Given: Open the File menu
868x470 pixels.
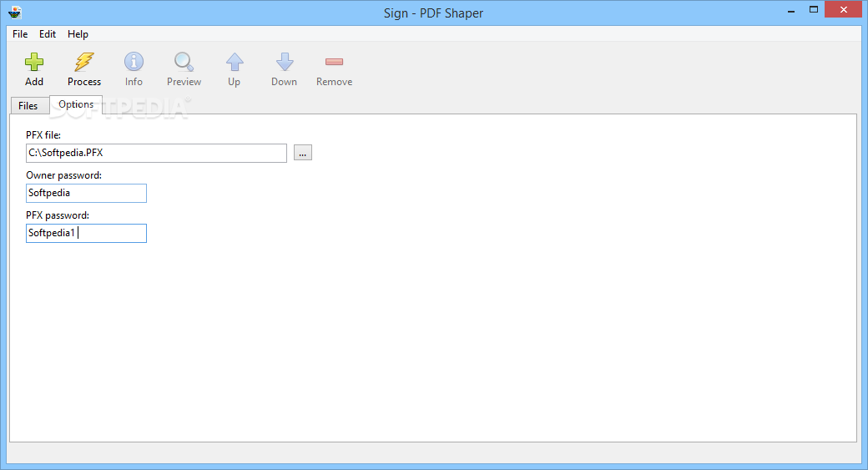Looking at the screenshot, I should [x=20, y=33].
